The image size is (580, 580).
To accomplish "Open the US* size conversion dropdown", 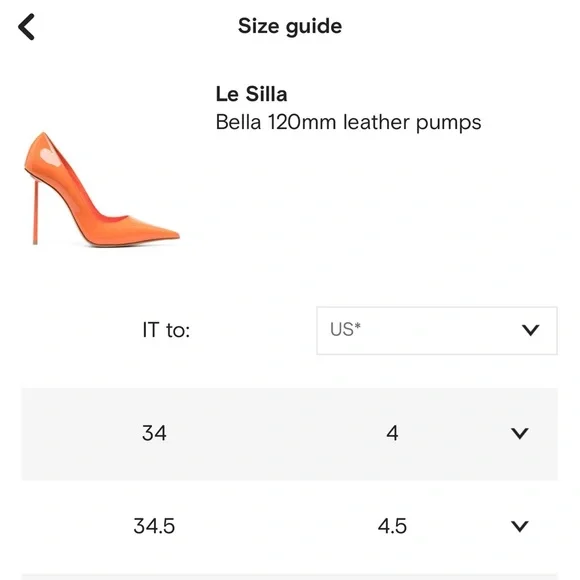I will click(437, 330).
